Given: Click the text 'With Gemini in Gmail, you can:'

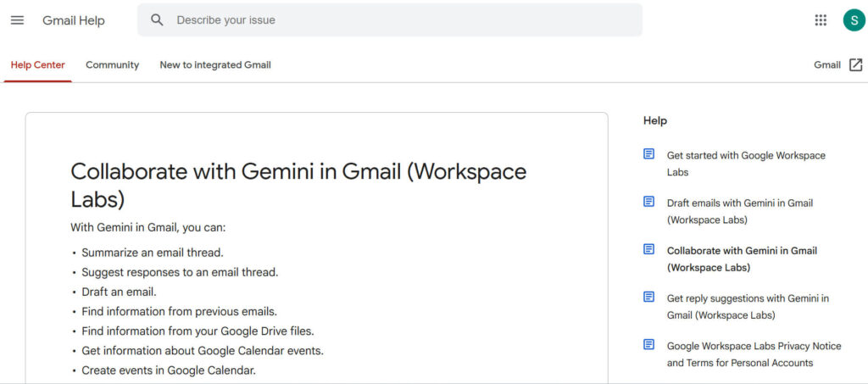Looking at the screenshot, I should [x=147, y=227].
